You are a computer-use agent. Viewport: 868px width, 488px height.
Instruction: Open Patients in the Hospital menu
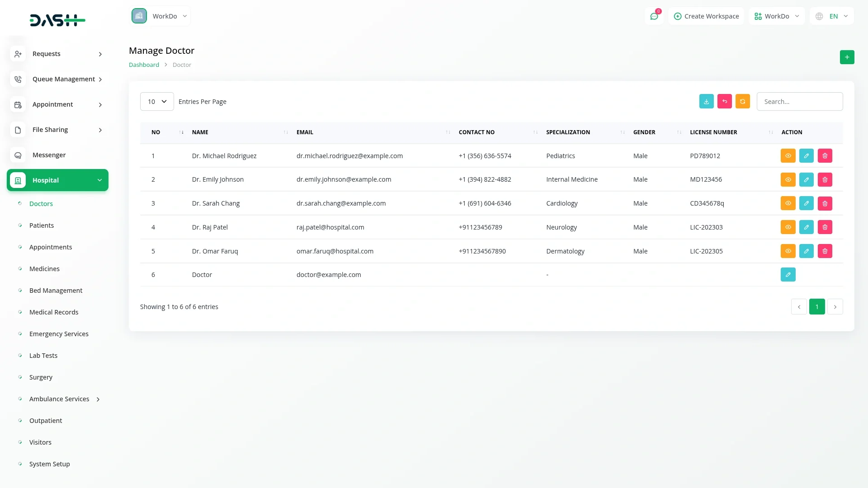42,225
